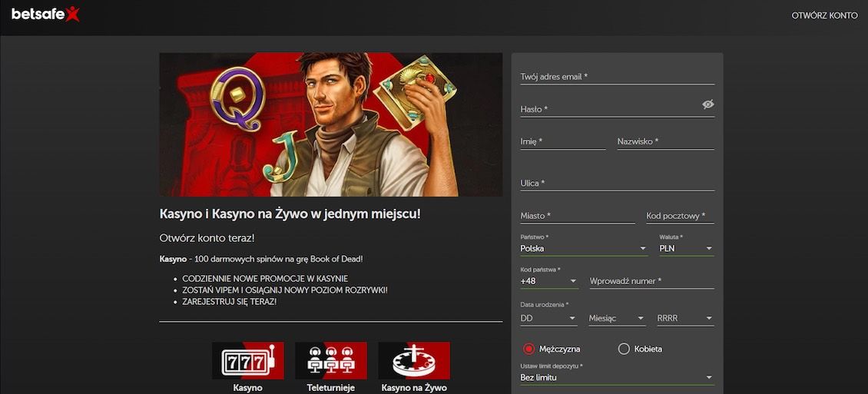Select the Mężczyzna radio button

pos(528,349)
